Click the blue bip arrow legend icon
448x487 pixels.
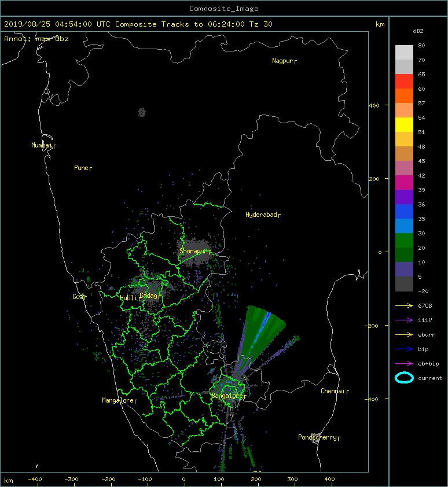[x=404, y=349]
